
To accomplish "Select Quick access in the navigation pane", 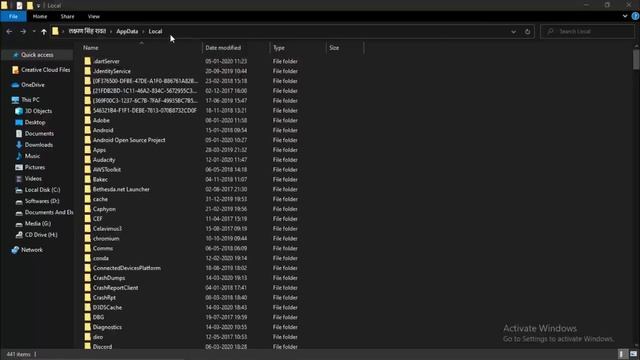I will 37,55.
